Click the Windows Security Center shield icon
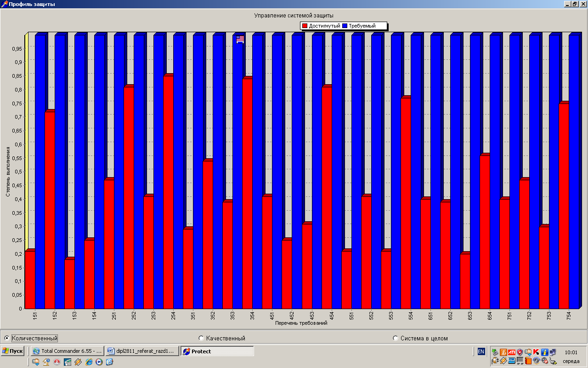 520,352
